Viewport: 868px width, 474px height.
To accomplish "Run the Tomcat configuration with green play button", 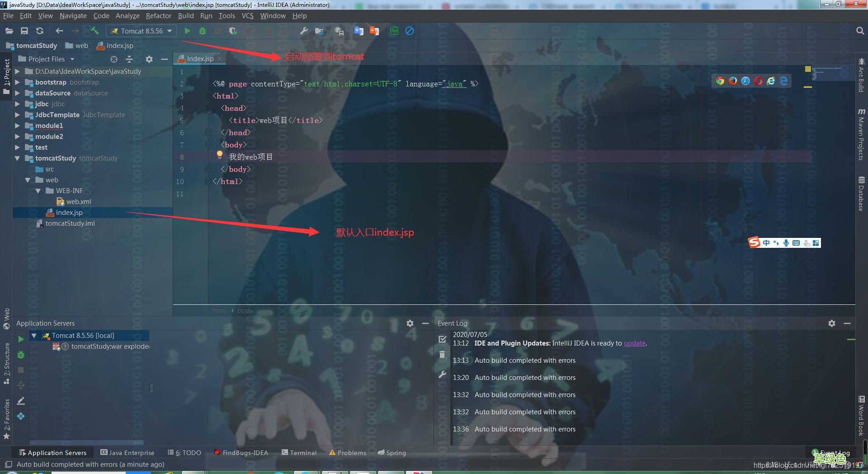I will click(x=187, y=31).
